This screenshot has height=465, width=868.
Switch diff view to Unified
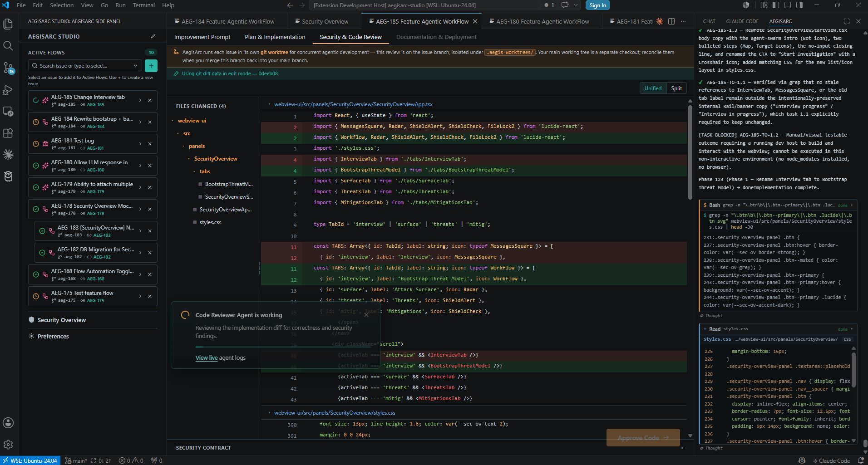[653, 88]
